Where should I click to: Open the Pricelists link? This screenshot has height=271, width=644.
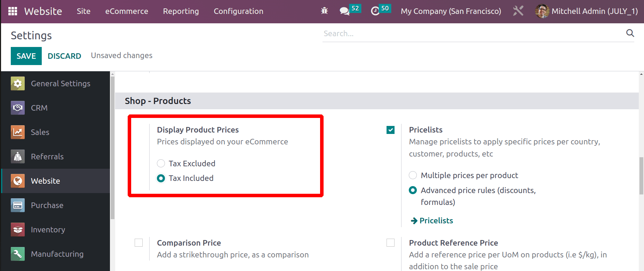[436, 221]
